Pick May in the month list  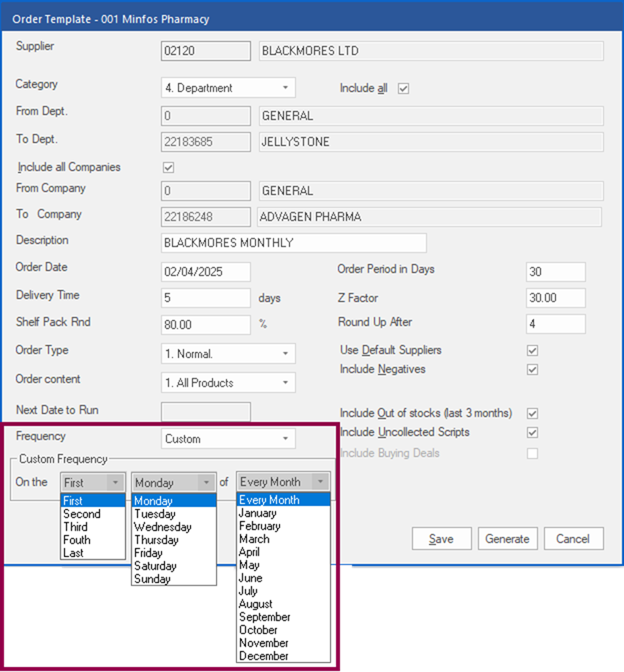[x=283, y=565]
